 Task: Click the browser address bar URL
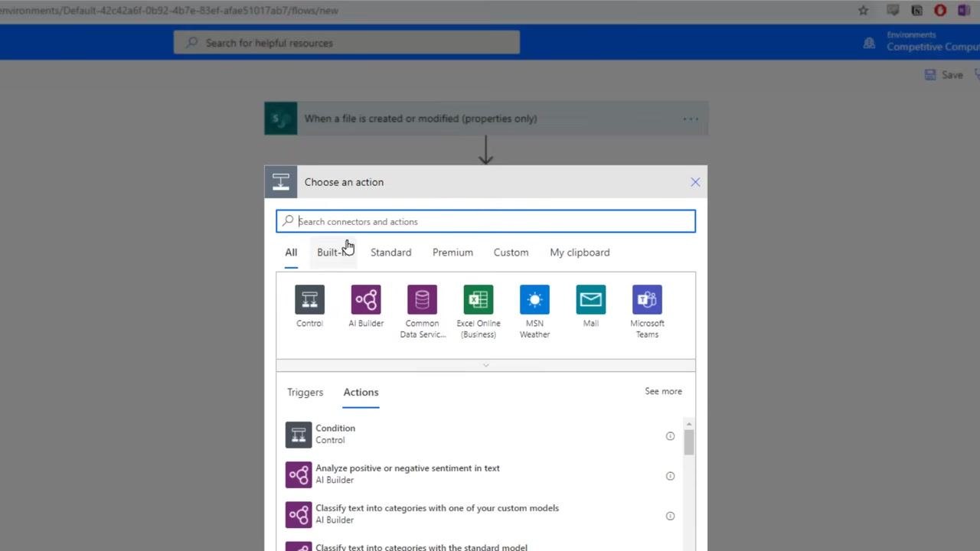click(169, 10)
